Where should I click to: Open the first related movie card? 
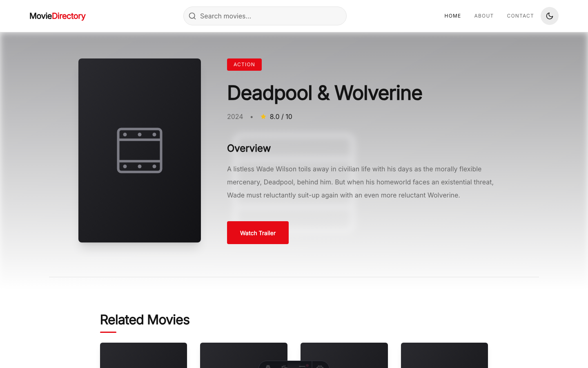tap(143, 355)
